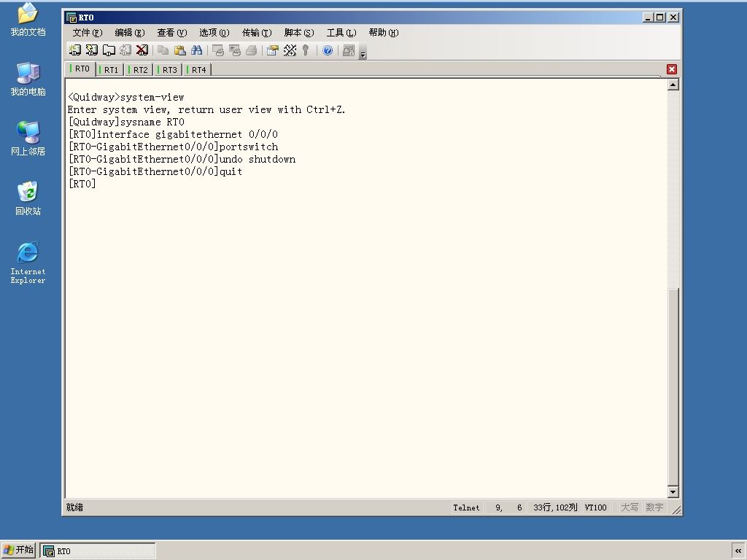Click the public key icon

pyautogui.click(x=306, y=50)
